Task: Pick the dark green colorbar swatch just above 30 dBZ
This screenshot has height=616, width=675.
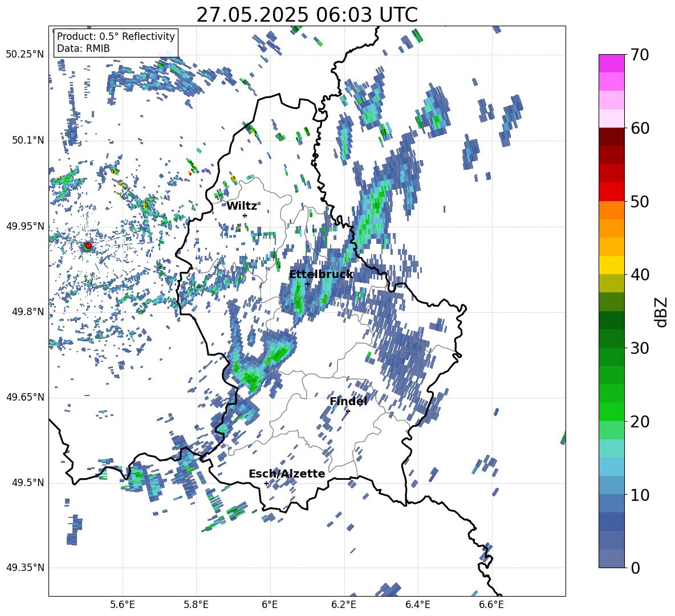Action: pyautogui.click(x=611, y=338)
